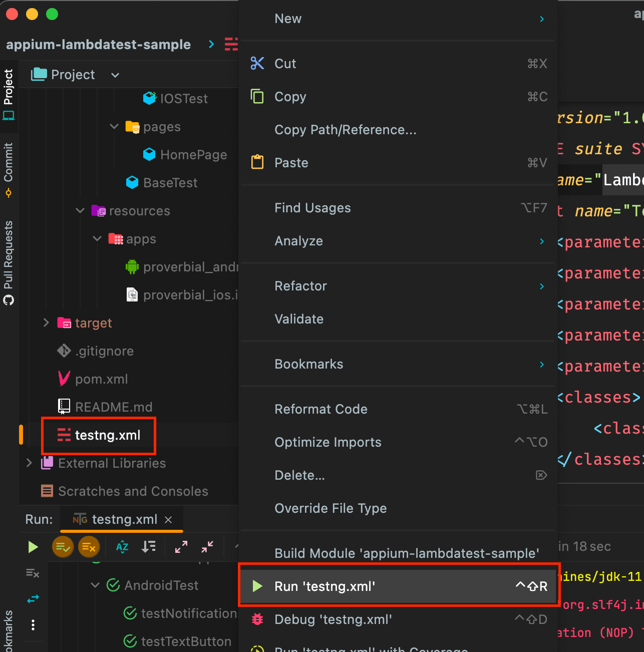Screen dimensions: 644x652
Task: Click the scissors Cut icon in context menu
Action: point(257,64)
